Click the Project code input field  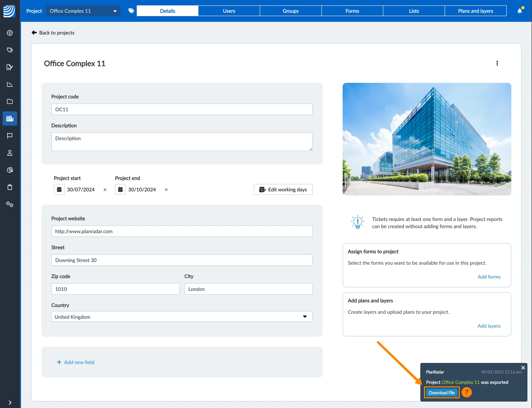click(x=182, y=109)
